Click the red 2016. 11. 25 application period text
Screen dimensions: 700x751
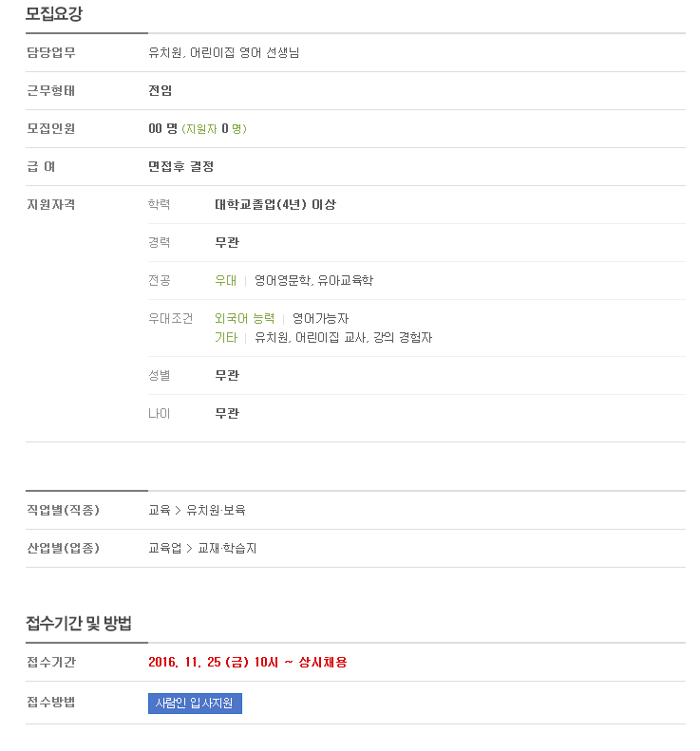[248, 662]
